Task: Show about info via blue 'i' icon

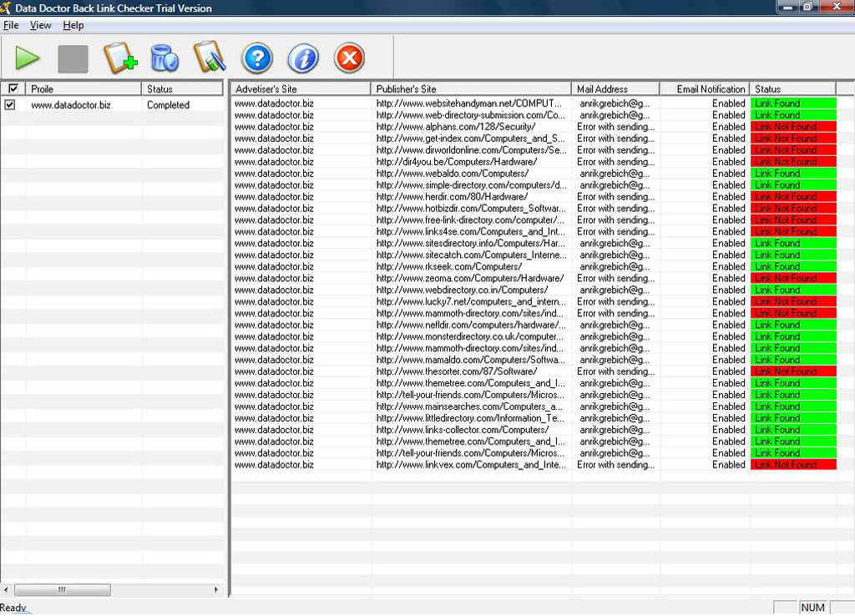Action: click(x=303, y=58)
